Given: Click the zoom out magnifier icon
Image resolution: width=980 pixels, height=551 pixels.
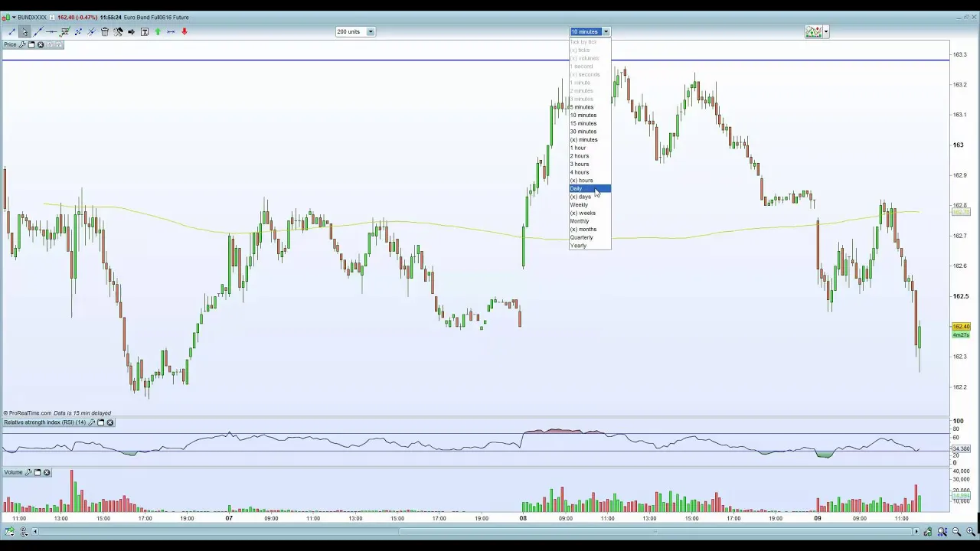Looking at the screenshot, I should pos(956,532).
